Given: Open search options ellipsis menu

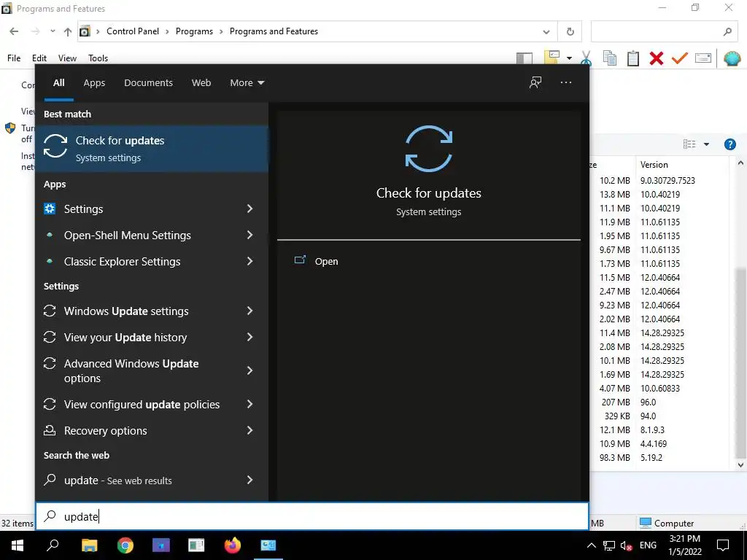Looking at the screenshot, I should click(566, 82).
